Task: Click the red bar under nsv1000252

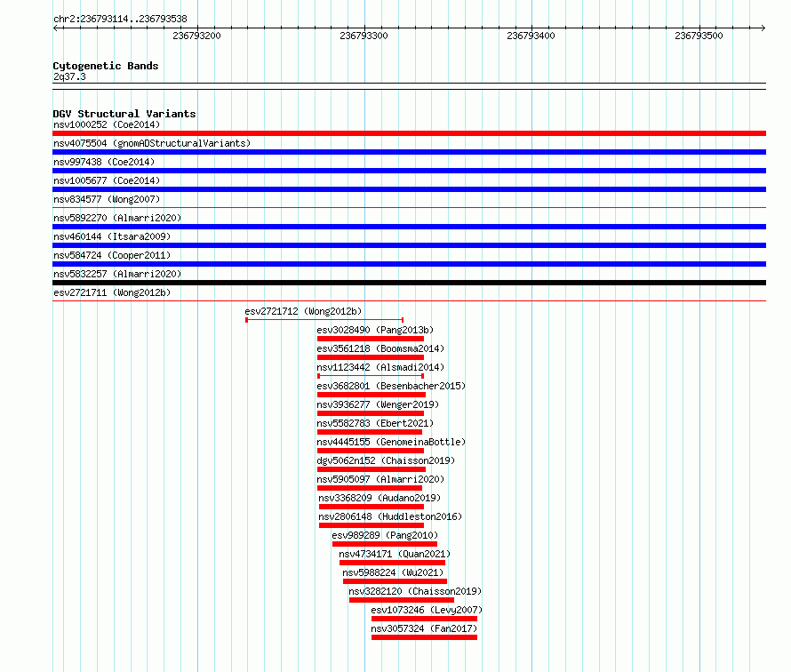Action: [x=409, y=133]
